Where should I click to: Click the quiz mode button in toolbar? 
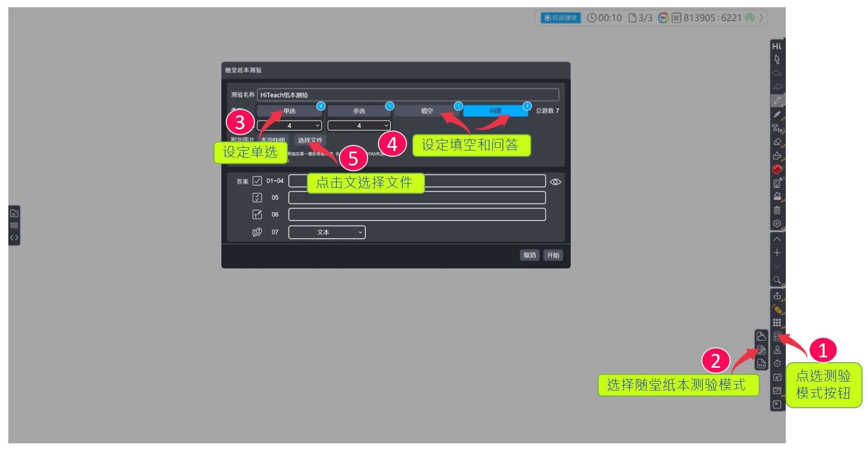click(x=777, y=336)
